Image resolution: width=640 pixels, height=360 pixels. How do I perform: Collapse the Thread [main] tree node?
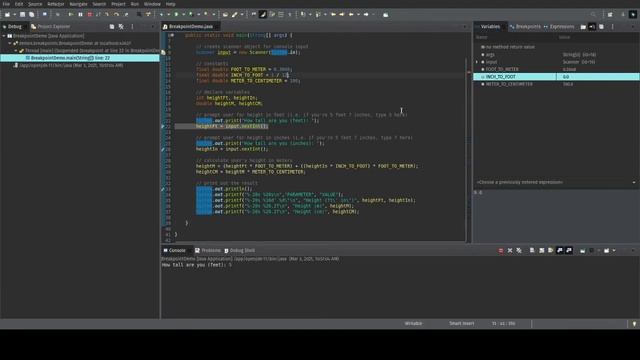16,51
